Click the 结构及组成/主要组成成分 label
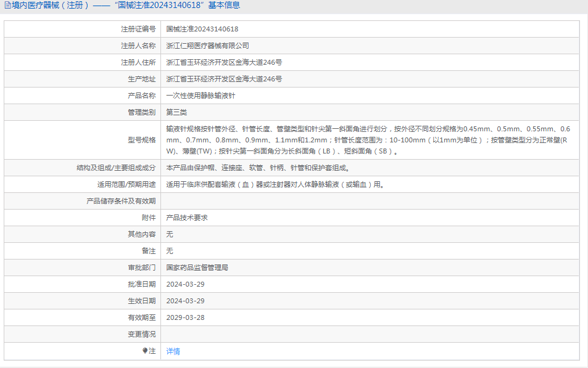The height and width of the screenshot is (368, 588). tap(116, 168)
